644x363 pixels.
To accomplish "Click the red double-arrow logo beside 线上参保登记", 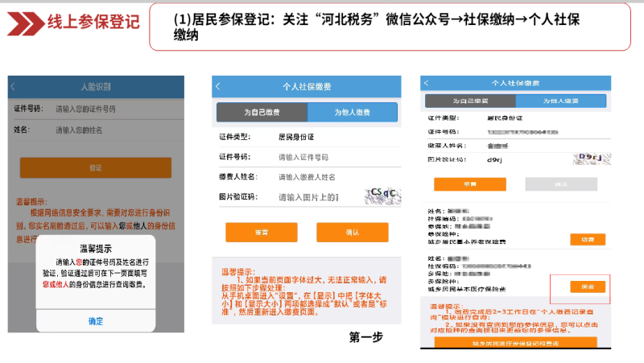I will (x=24, y=23).
